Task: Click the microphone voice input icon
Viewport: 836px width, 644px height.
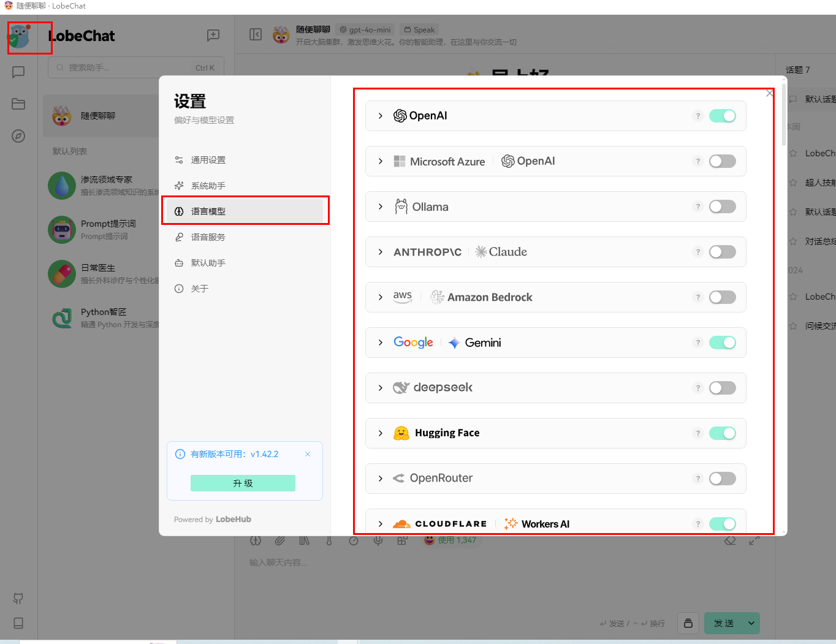Action: (x=378, y=540)
